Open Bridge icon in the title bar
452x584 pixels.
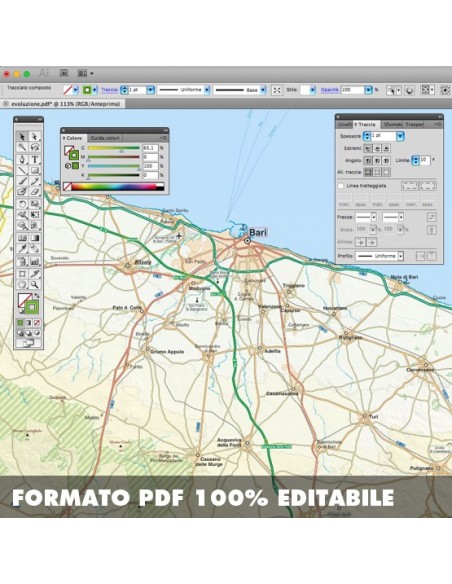[x=64, y=73]
